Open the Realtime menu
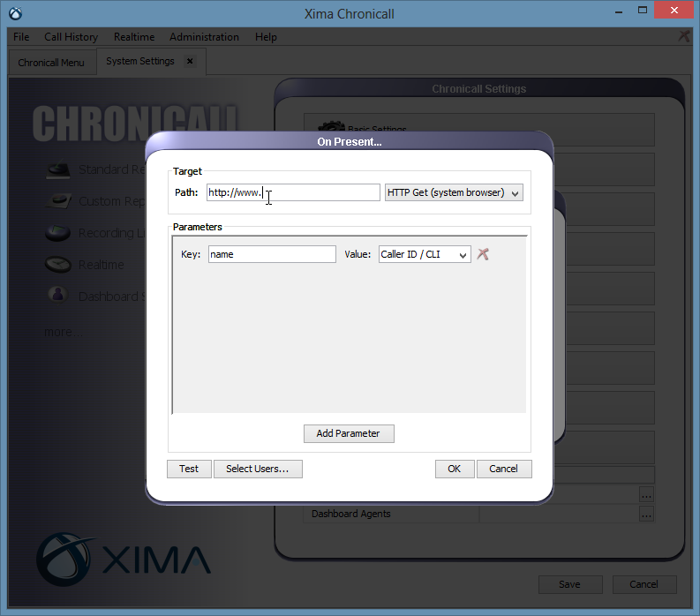This screenshot has width=700, height=616. pos(134,37)
